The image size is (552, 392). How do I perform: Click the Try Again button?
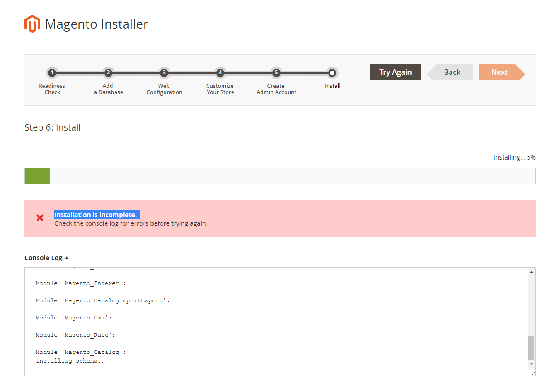395,72
